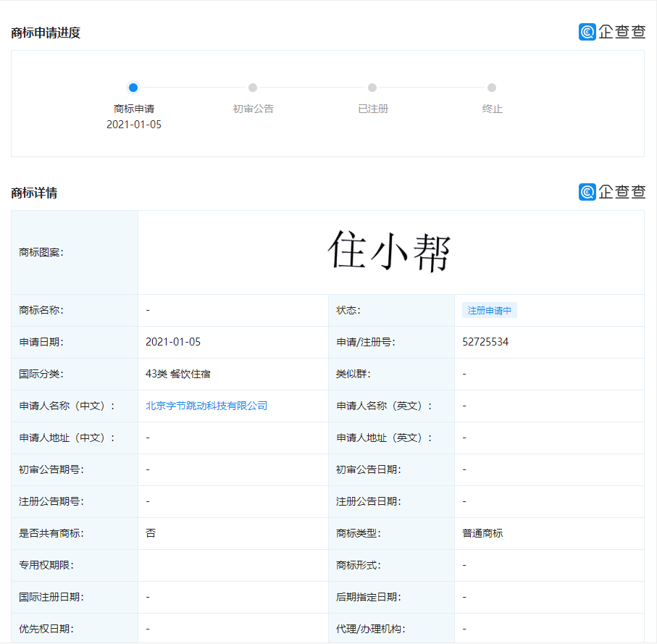Screen dimensions: 657x644
Task: Click the 国际注册日期 label
Action: 51,597
